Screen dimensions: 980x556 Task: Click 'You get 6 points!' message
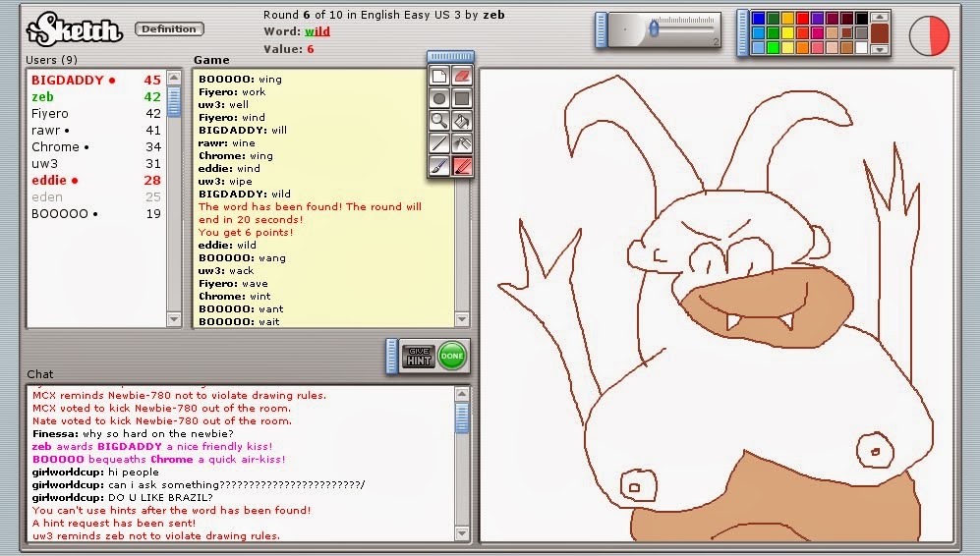pyautogui.click(x=246, y=233)
